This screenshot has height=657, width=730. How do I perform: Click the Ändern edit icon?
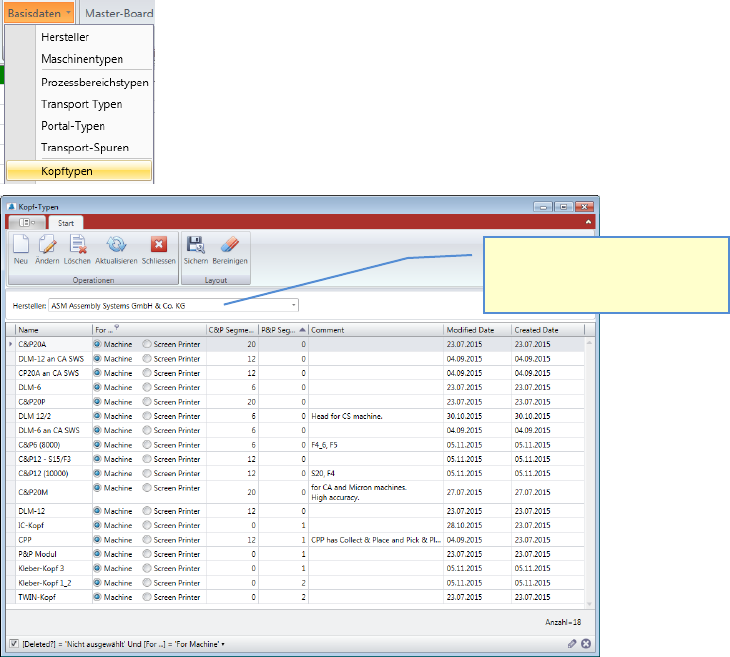click(47, 244)
